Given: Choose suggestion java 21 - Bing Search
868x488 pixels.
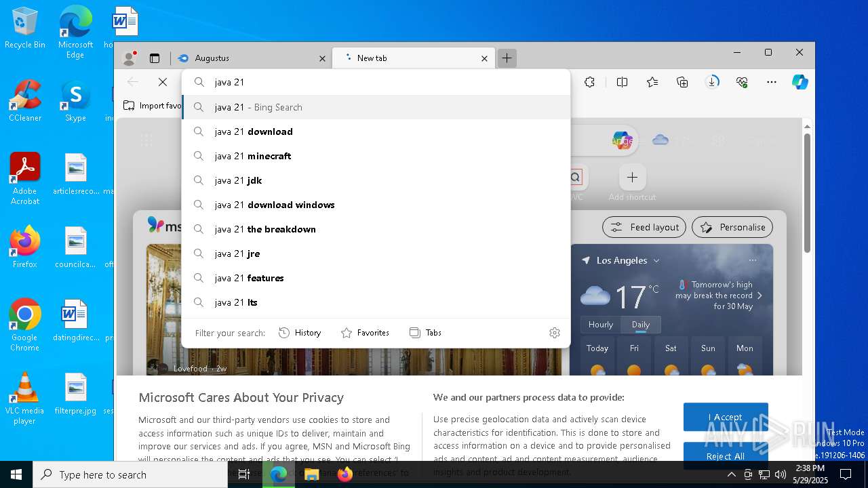Looking at the screenshot, I should tap(376, 107).
